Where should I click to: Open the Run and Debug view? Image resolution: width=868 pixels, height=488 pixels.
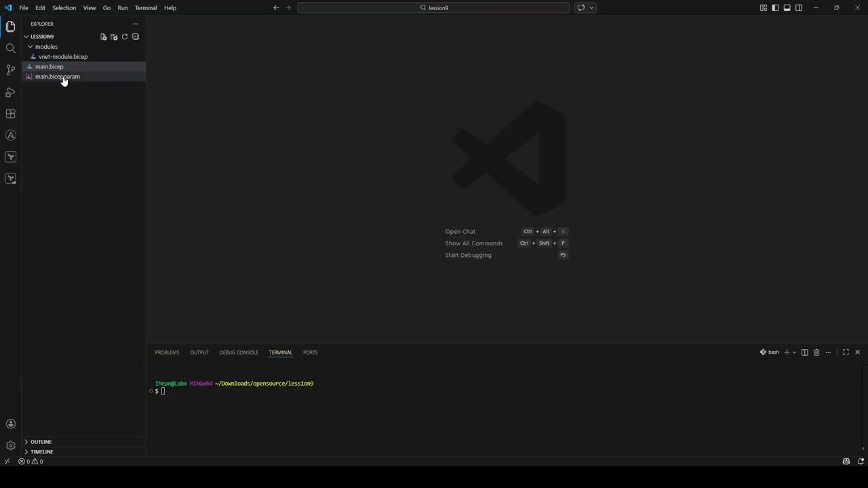tap(10, 91)
